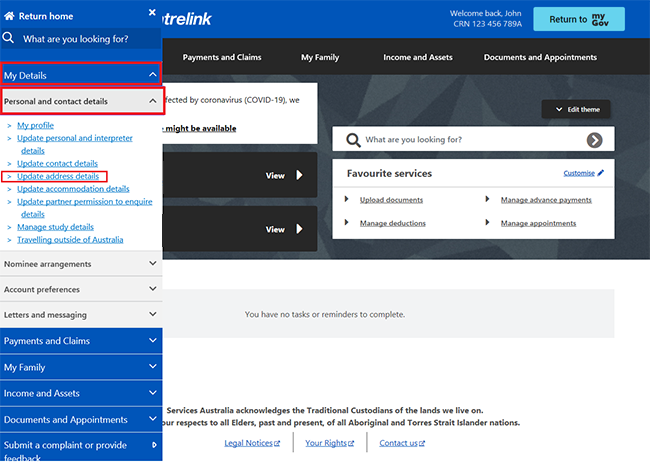Open Manage study details link
Screen dimensions: 650x463
point(55,227)
